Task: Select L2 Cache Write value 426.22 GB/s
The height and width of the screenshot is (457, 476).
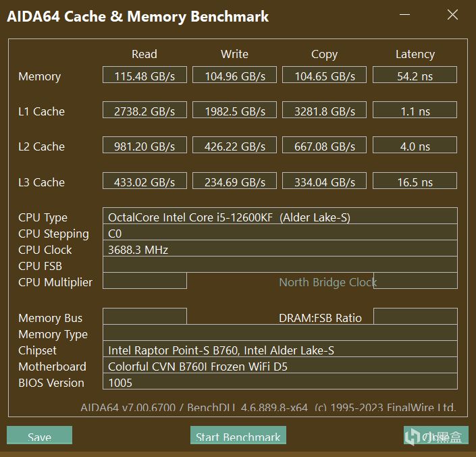Action: tap(235, 145)
